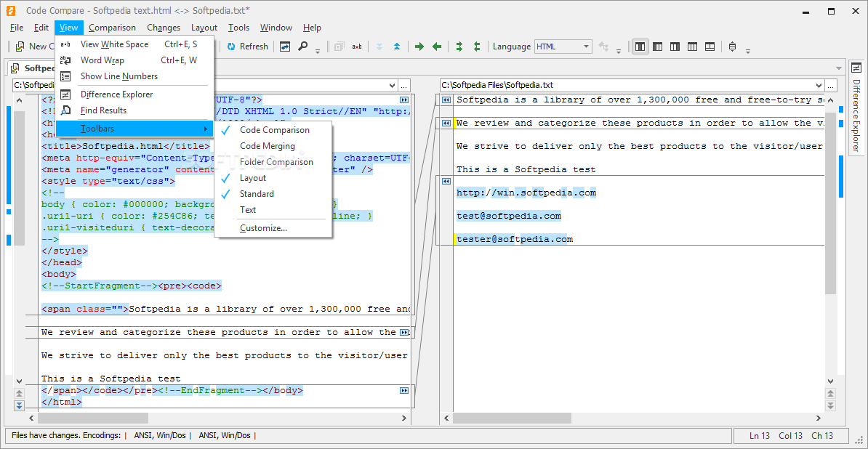
Task: Uncheck the Standard toolbar entry
Action: tap(273, 194)
